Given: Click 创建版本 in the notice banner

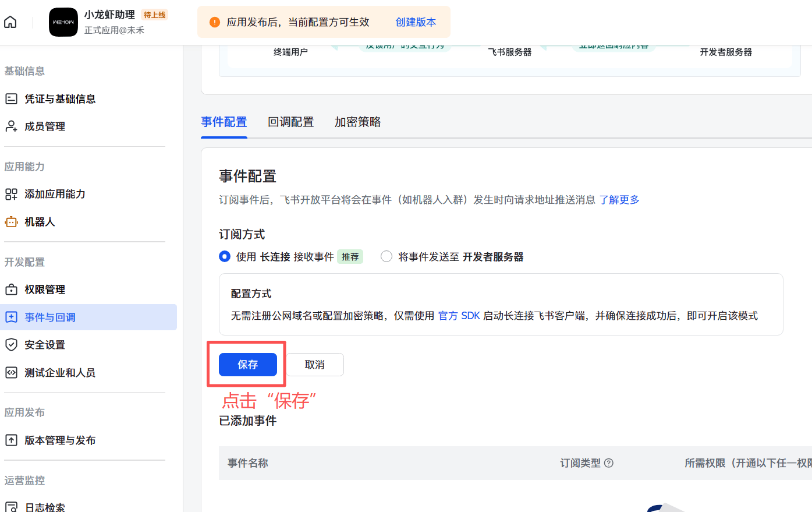Looking at the screenshot, I should (415, 22).
